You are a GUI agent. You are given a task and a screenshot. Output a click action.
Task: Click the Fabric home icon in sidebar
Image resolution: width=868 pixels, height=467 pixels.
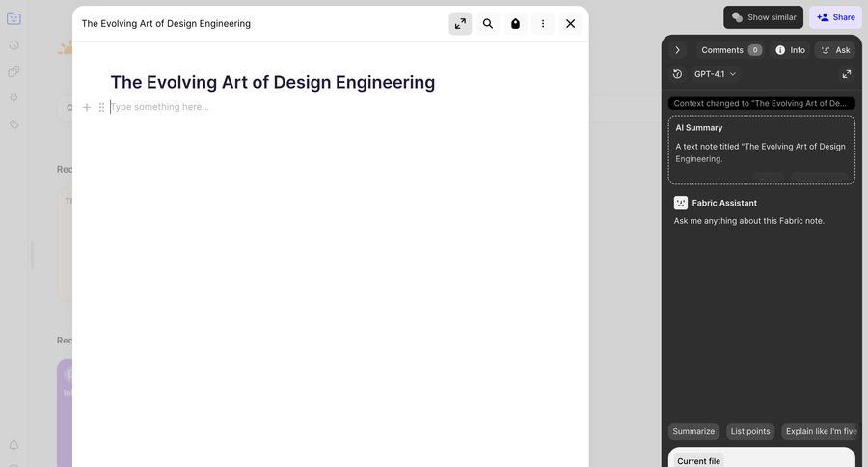coord(14,19)
